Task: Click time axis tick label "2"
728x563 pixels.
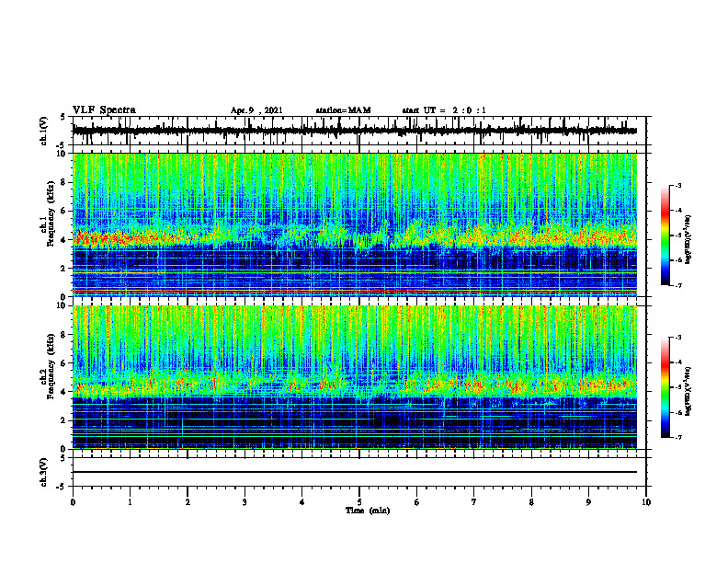Action: 188,502
